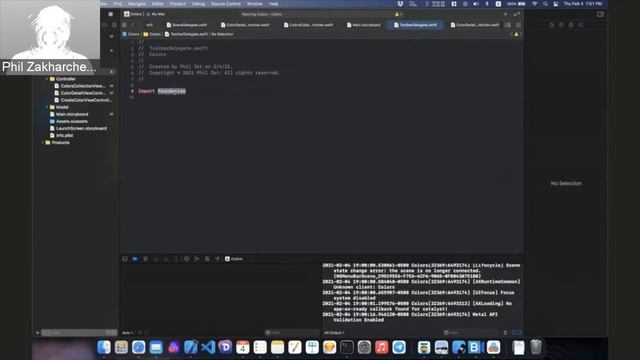
Task: Toggle console and variables pane view
Action: pos(517,333)
